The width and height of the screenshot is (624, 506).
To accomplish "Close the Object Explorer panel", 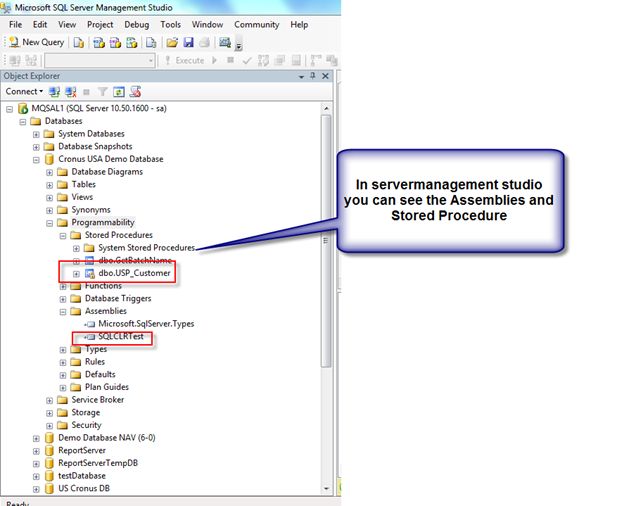I will (325, 76).
